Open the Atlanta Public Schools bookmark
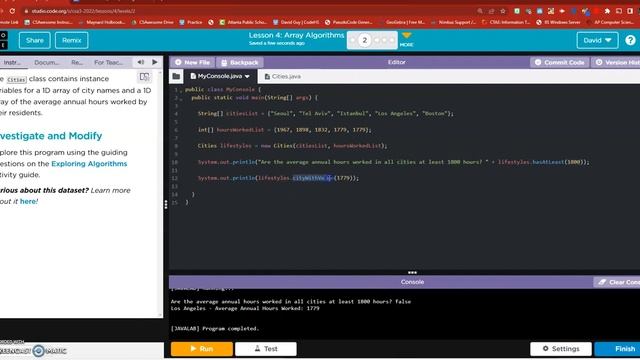 click(243, 22)
